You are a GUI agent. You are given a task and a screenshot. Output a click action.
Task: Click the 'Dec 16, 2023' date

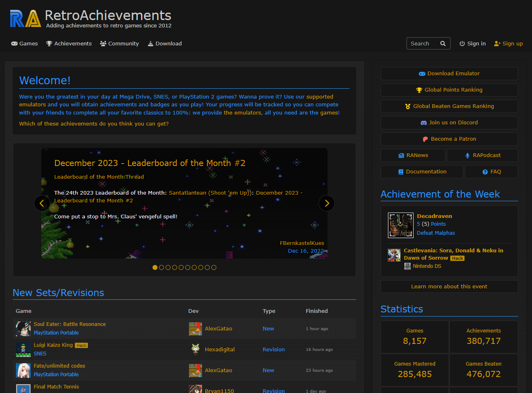click(306, 251)
